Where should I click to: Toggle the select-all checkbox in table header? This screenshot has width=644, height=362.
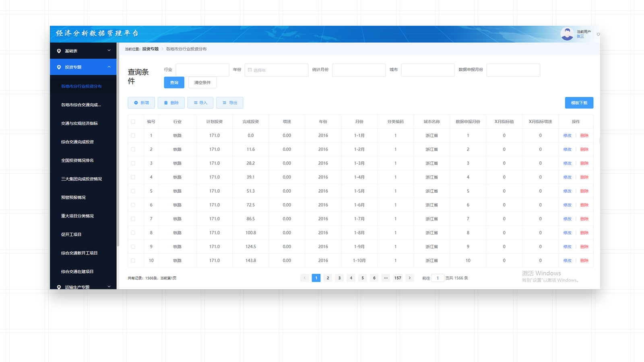[x=133, y=121]
